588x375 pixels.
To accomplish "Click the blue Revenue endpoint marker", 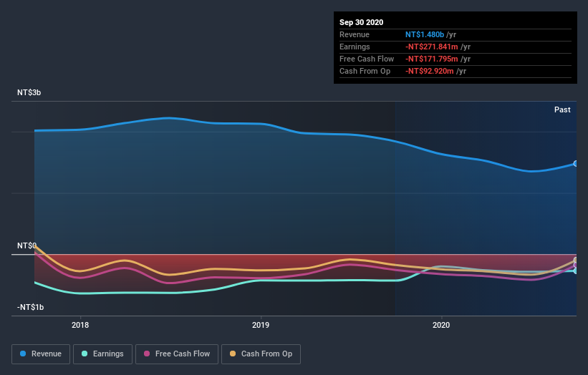I will click(x=576, y=164).
